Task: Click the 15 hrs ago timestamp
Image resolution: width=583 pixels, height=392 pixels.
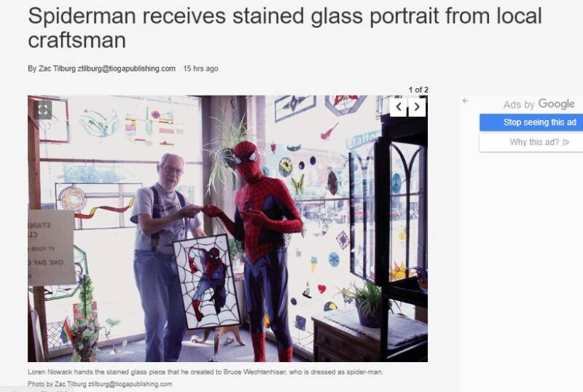Action: coord(201,68)
